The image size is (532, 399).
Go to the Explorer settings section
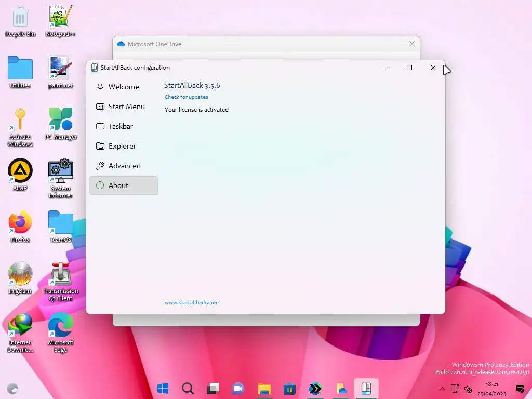[124, 146]
